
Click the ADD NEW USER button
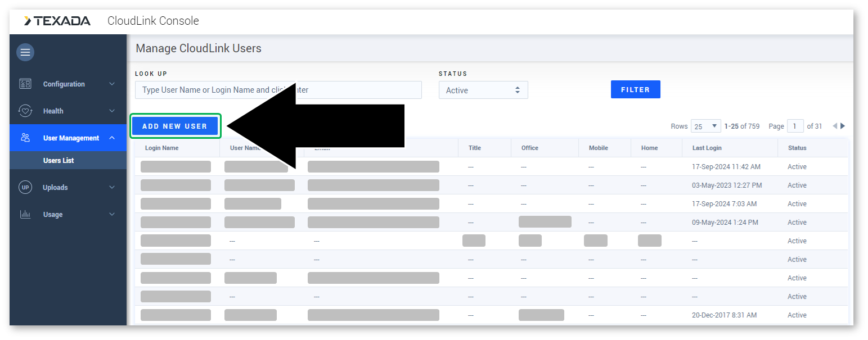(175, 126)
